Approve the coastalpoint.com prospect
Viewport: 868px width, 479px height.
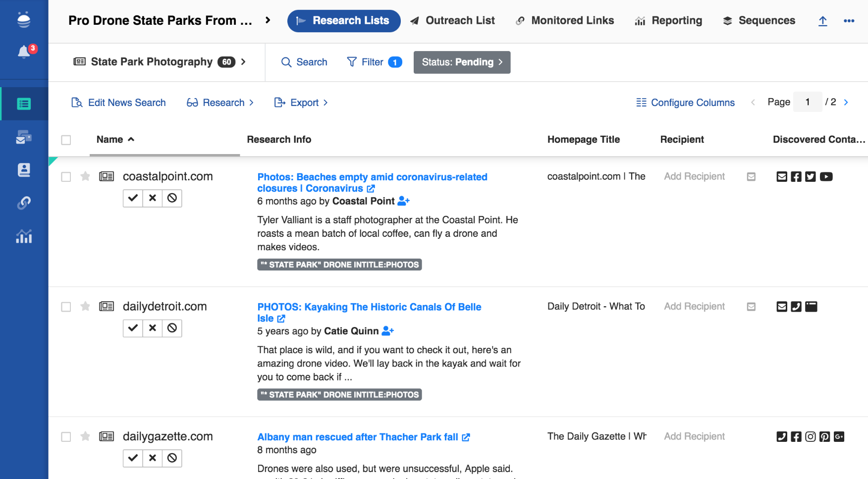point(133,198)
